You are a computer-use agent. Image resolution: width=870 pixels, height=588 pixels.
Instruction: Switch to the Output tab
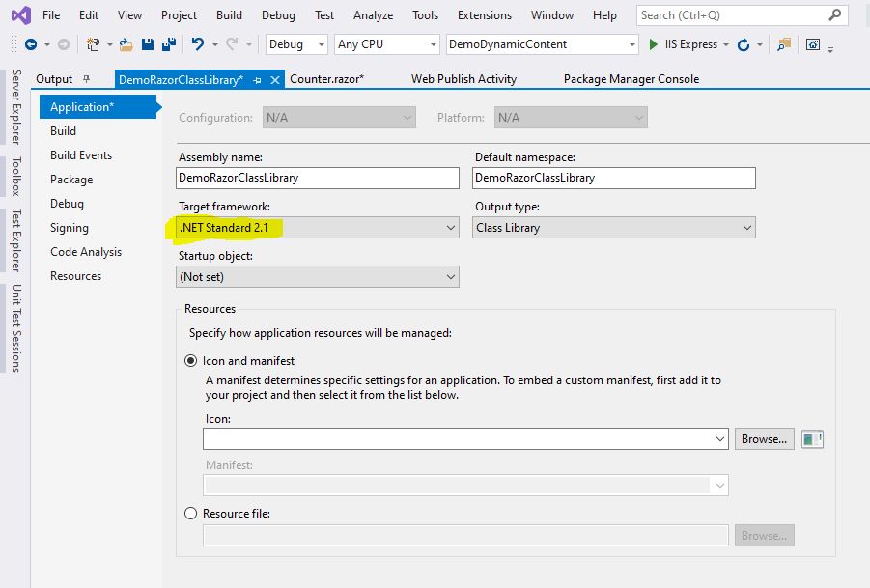(54, 79)
